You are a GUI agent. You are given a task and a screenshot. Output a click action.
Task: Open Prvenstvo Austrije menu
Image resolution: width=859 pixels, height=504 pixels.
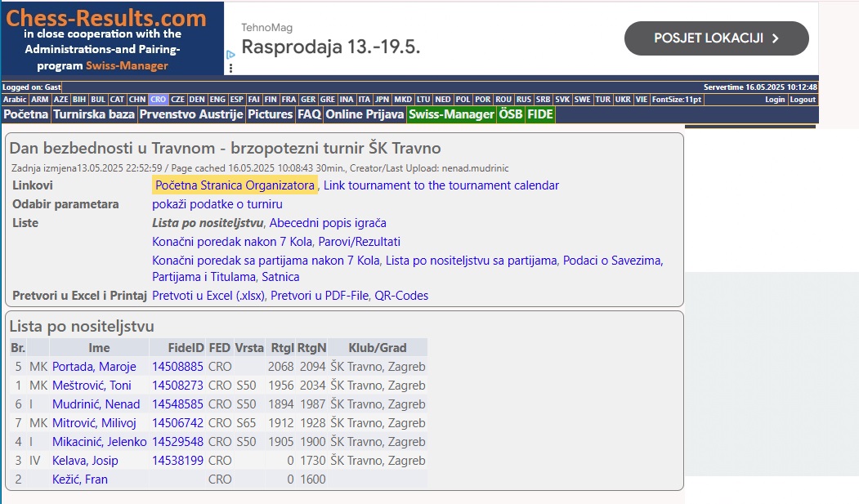coord(191,114)
